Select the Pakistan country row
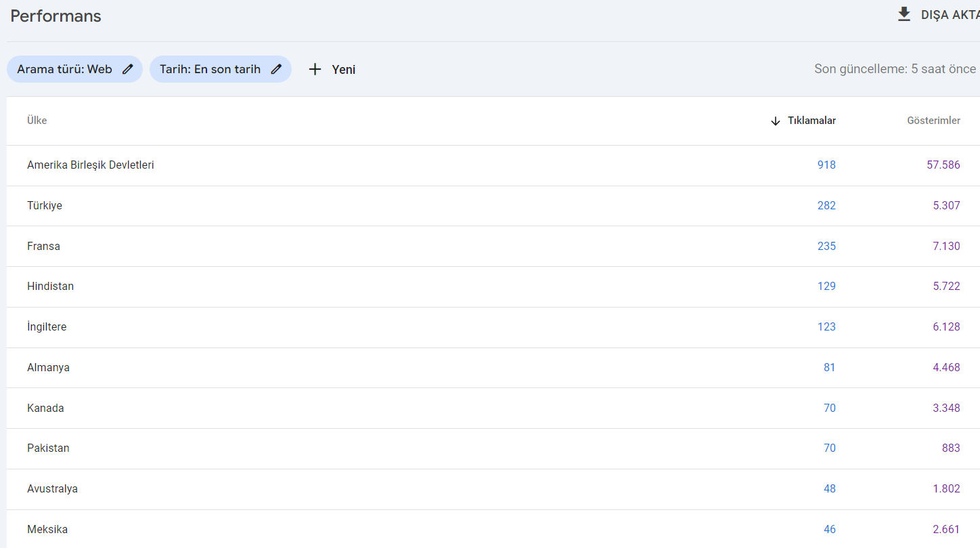The width and height of the screenshot is (980, 548). 493,448
